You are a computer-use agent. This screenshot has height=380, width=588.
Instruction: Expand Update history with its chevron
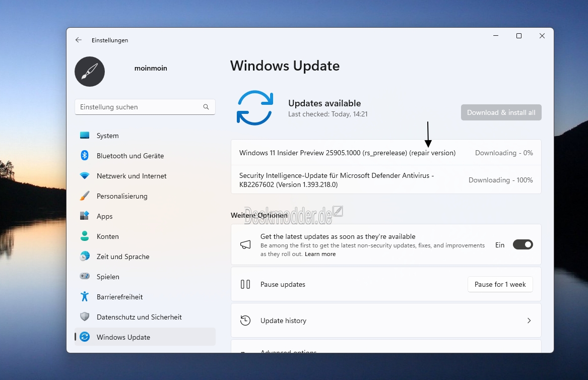coord(529,321)
